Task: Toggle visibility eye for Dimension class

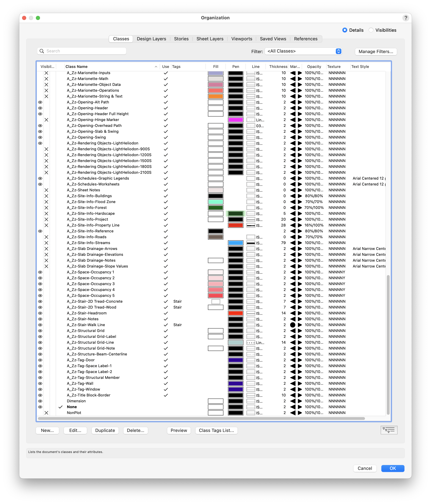Action: click(x=40, y=401)
